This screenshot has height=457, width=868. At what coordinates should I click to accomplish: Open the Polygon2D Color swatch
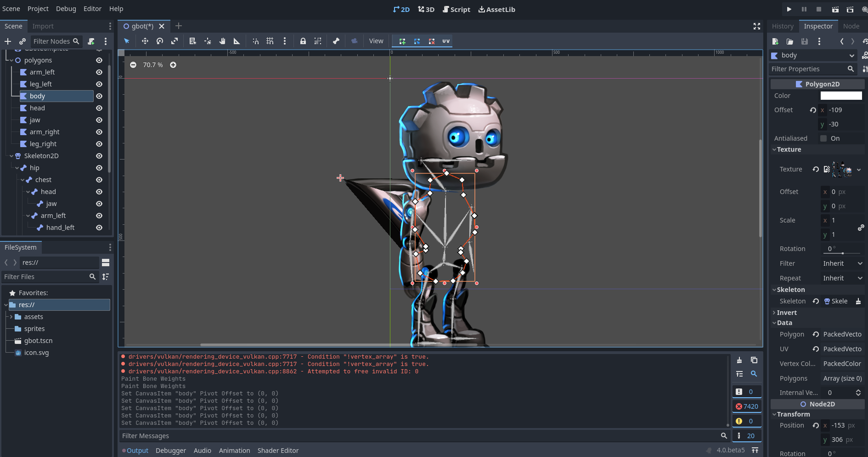(x=841, y=95)
